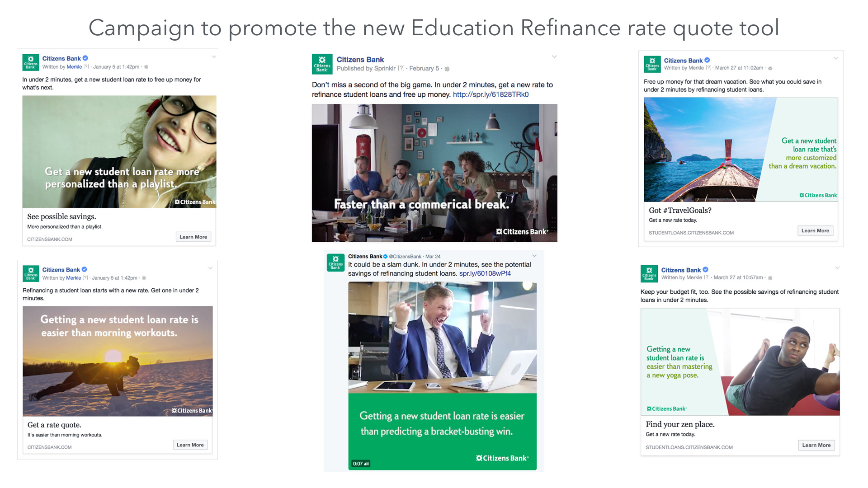Click [?] help mark on March 27 11:02am byline
The height and width of the screenshot is (488, 868).
tap(708, 68)
